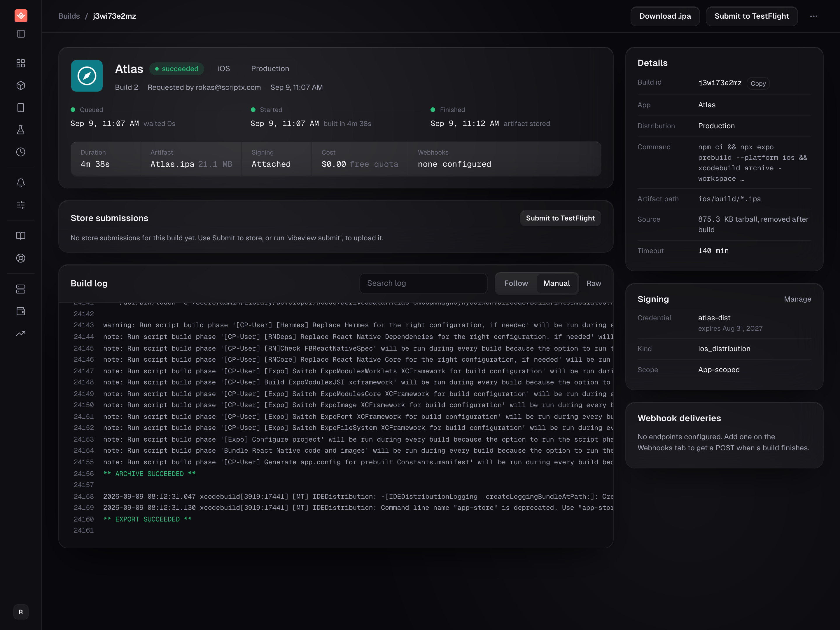Viewport: 840px width, 630px height.
Task: Open the flask testing icon in sidebar
Action: (21, 130)
